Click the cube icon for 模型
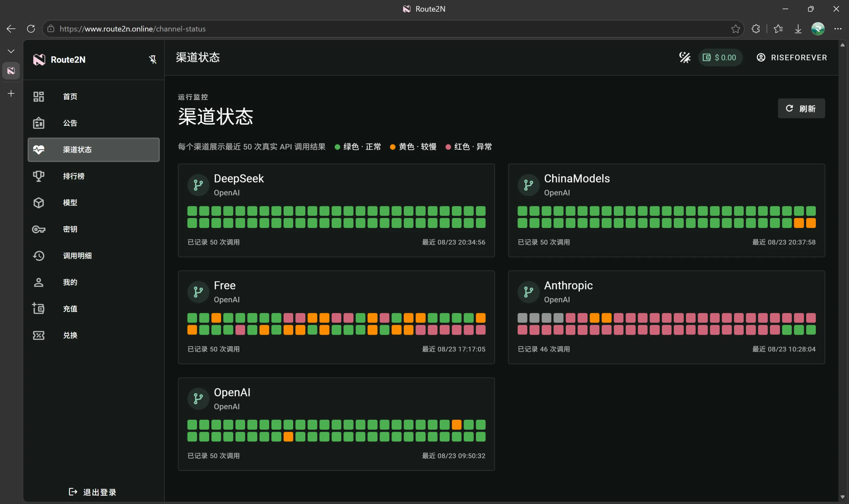849x504 pixels. click(39, 203)
